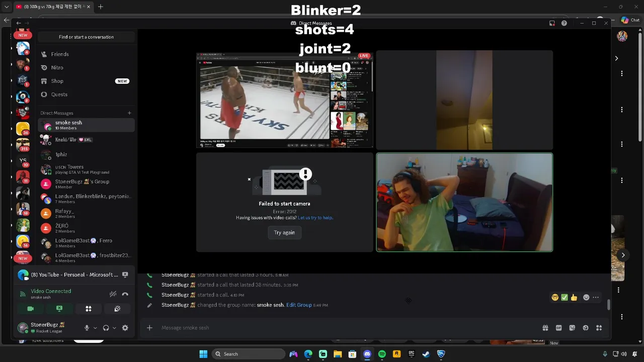Focus the curly-haired user's webcam tile

point(464,202)
